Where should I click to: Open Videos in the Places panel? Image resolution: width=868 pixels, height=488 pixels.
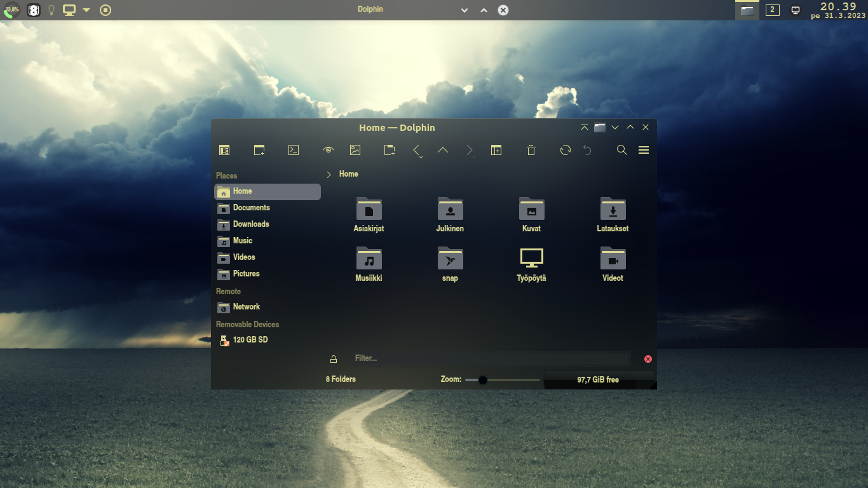coord(268,257)
